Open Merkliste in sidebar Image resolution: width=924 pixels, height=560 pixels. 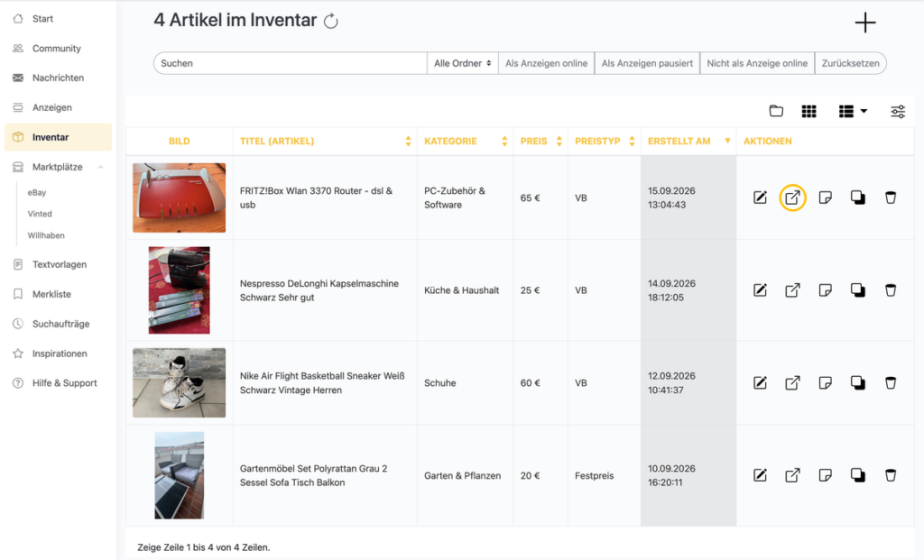[x=58, y=294]
